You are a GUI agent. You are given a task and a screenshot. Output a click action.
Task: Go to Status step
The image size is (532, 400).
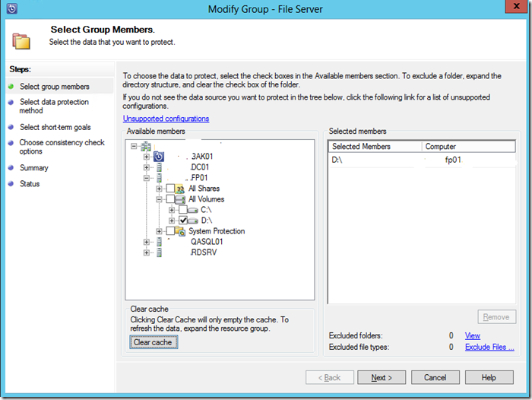(x=30, y=184)
